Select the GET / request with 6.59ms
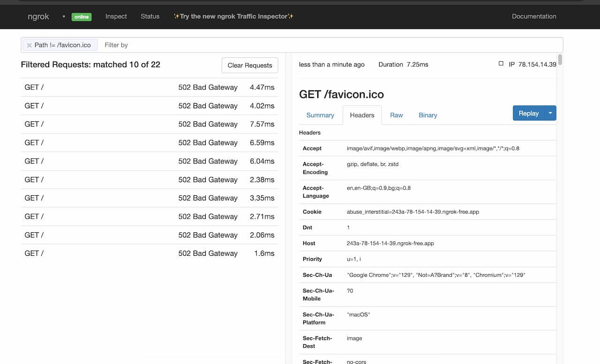 click(150, 142)
